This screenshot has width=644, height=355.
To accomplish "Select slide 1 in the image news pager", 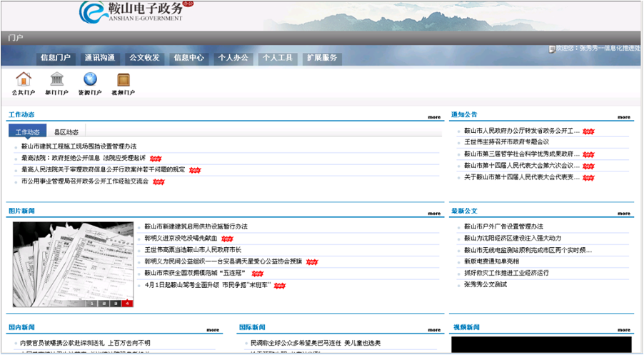I will pos(91,304).
